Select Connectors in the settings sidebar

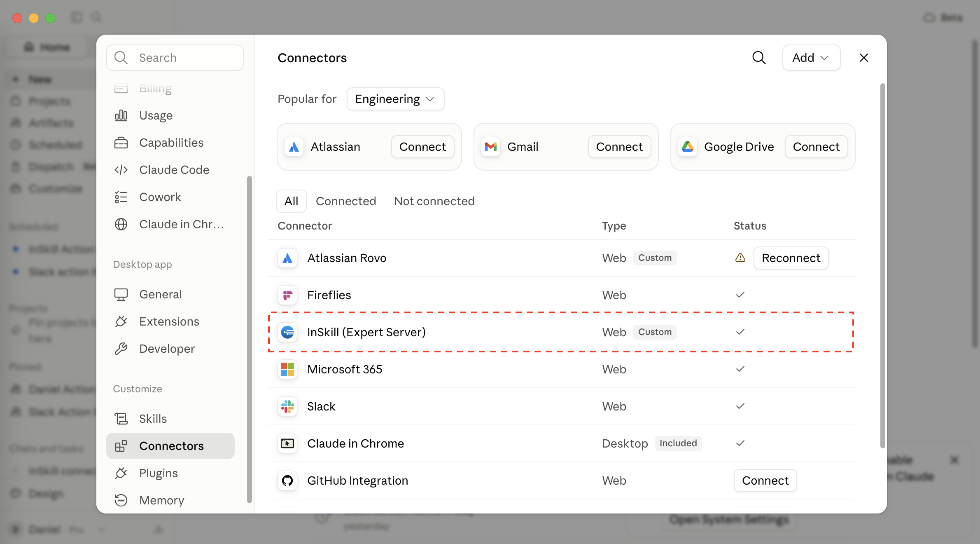[x=170, y=446]
